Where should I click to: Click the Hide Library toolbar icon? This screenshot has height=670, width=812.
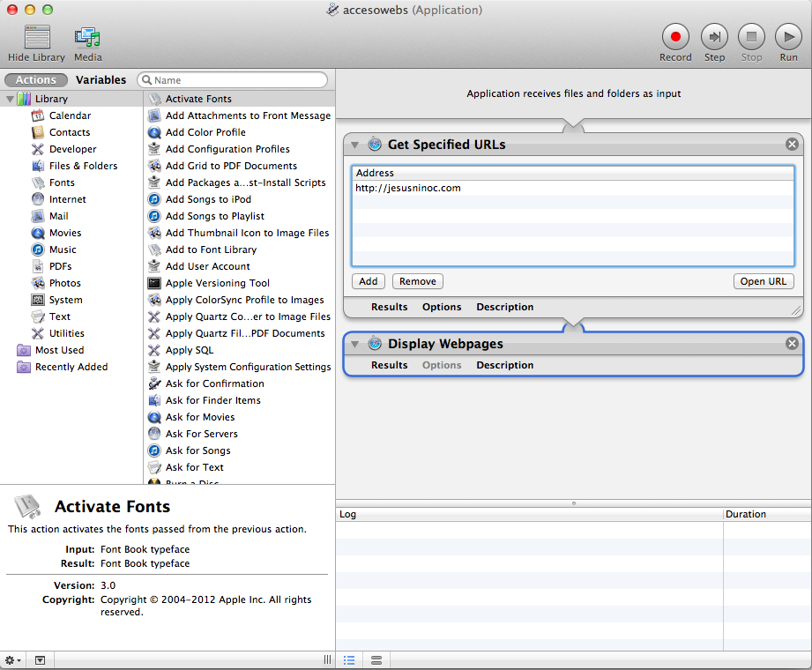(37, 38)
